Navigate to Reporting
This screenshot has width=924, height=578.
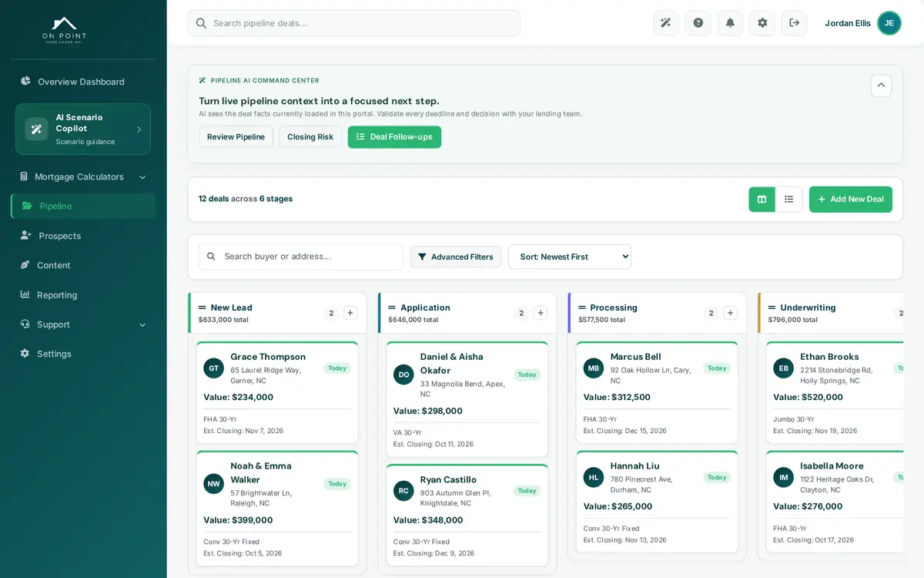83,295
